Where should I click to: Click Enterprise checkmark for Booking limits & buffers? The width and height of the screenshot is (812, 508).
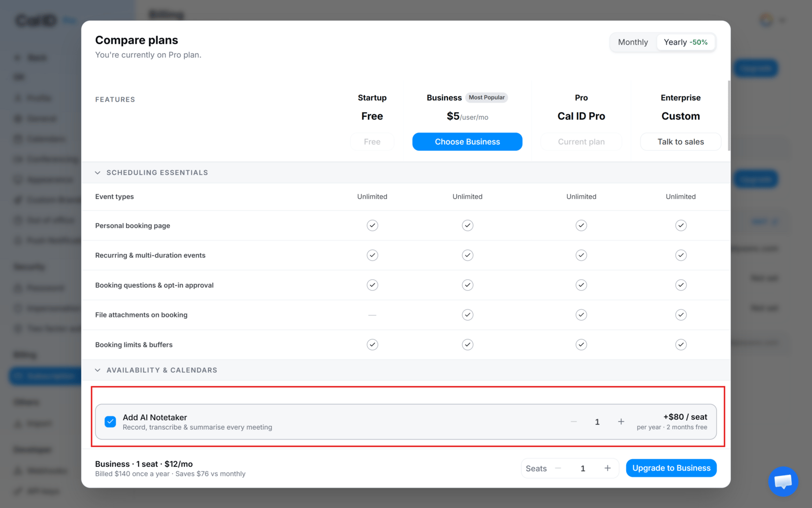pyautogui.click(x=681, y=345)
